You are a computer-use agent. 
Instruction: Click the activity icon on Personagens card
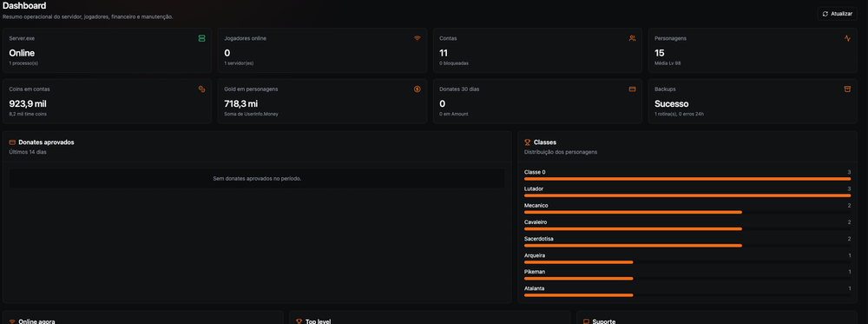(847, 38)
